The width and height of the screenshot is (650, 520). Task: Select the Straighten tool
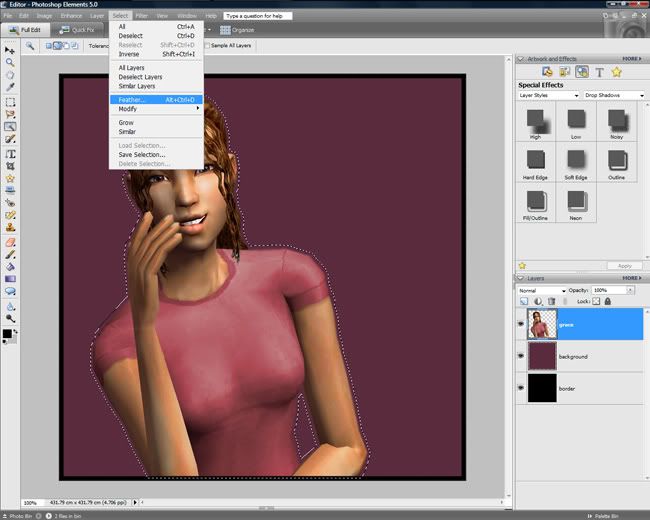pos(10,190)
